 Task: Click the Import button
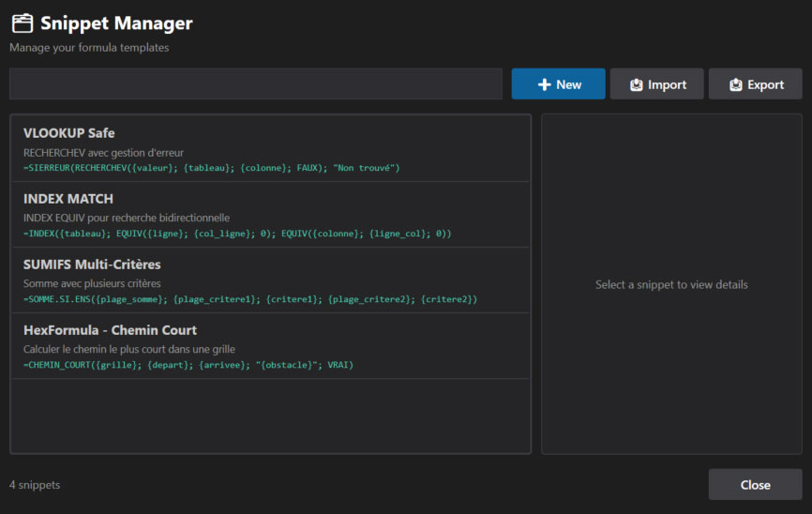(656, 83)
